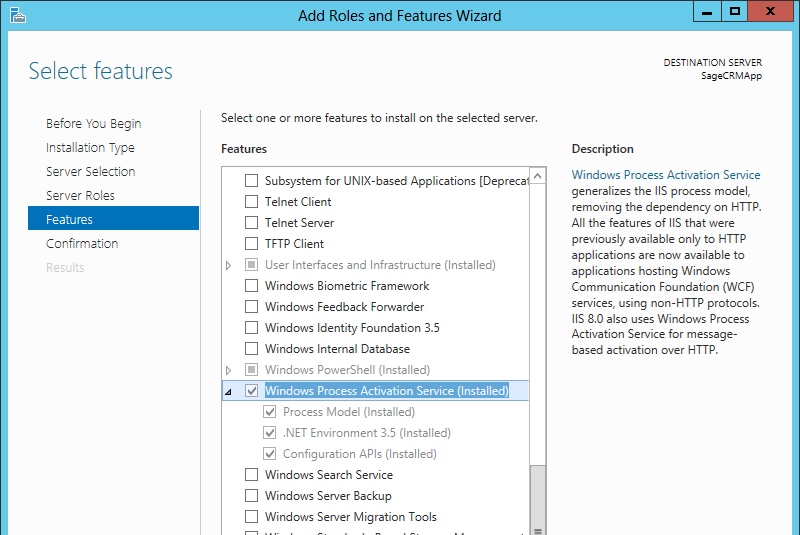
Task: Enable the Telnet Server checkbox
Action: (252, 223)
